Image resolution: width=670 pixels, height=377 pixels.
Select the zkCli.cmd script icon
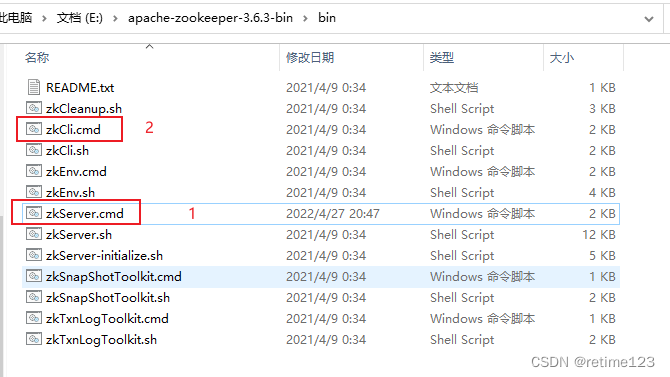tap(34, 129)
